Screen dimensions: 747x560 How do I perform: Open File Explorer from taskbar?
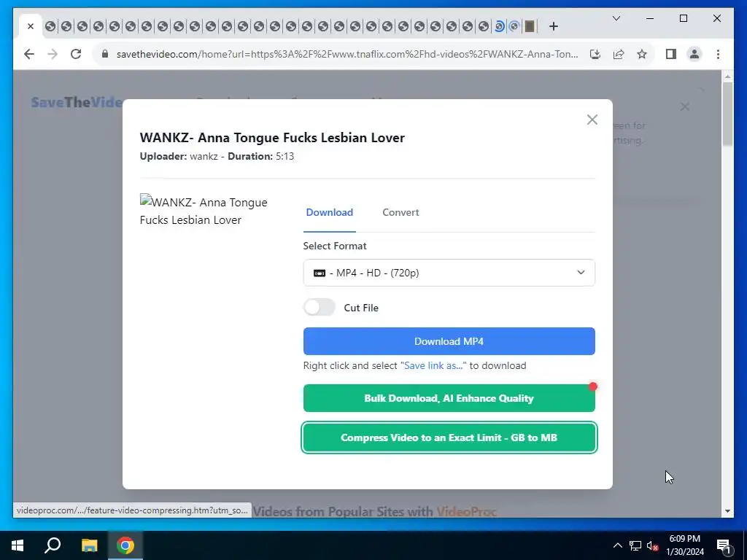pos(89,545)
